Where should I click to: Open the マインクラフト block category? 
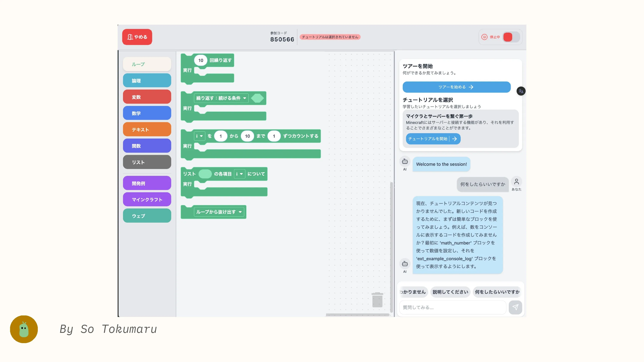click(x=147, y=199)
